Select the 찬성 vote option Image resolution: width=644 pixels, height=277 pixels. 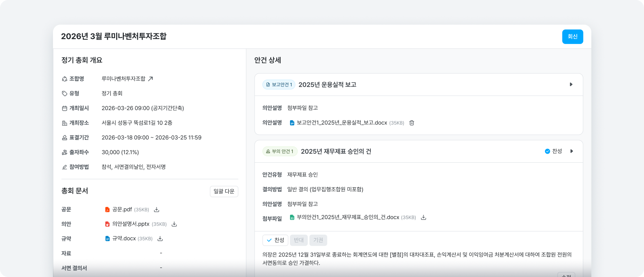(275, 240)
